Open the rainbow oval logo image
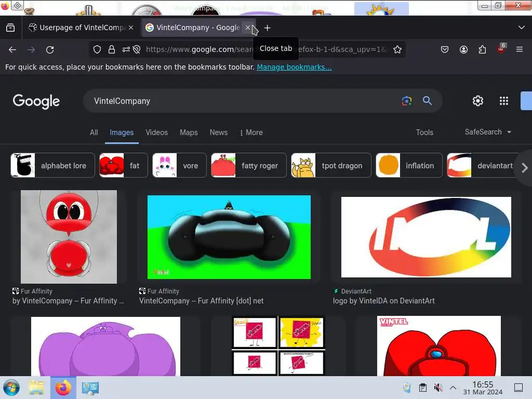The image size is (532, 399). (x=426, y=237)
